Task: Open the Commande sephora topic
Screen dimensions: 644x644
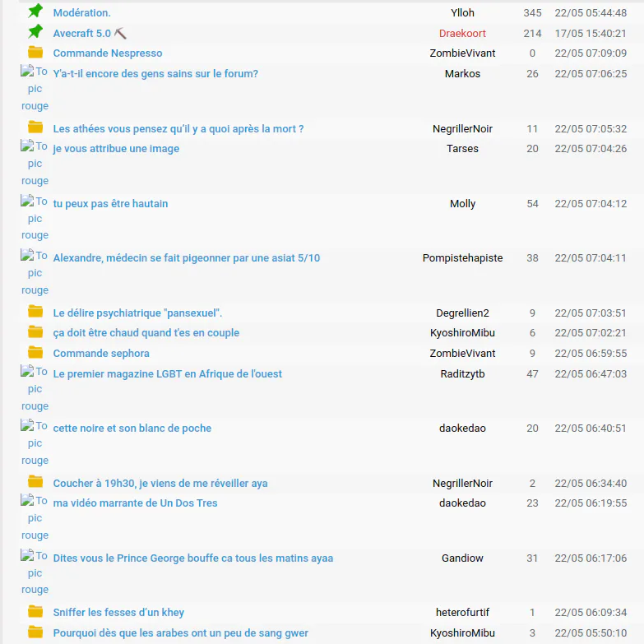Action: (101, 353)
